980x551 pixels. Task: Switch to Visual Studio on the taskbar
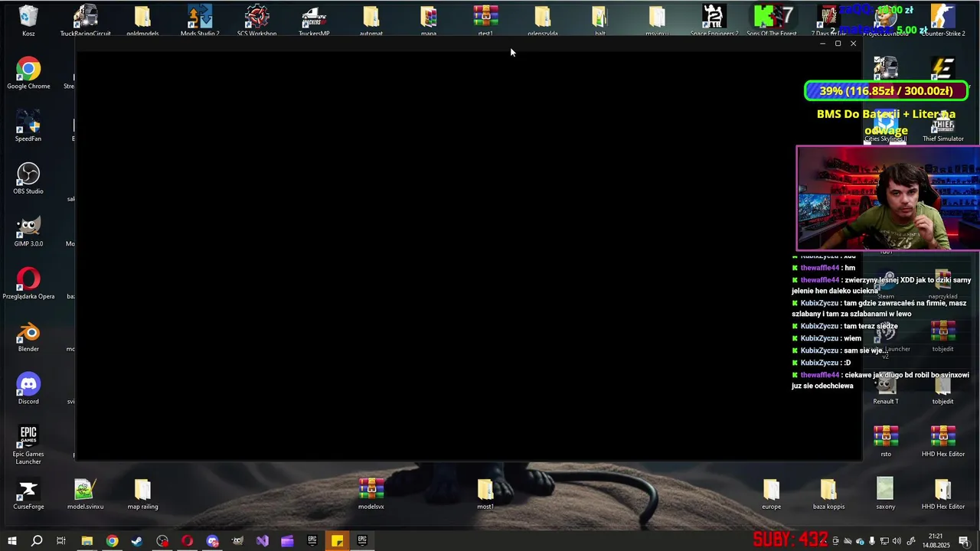[262, 541]
